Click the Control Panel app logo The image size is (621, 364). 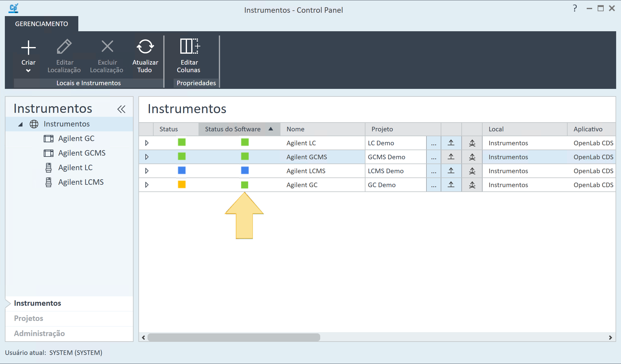pos(14,8)
